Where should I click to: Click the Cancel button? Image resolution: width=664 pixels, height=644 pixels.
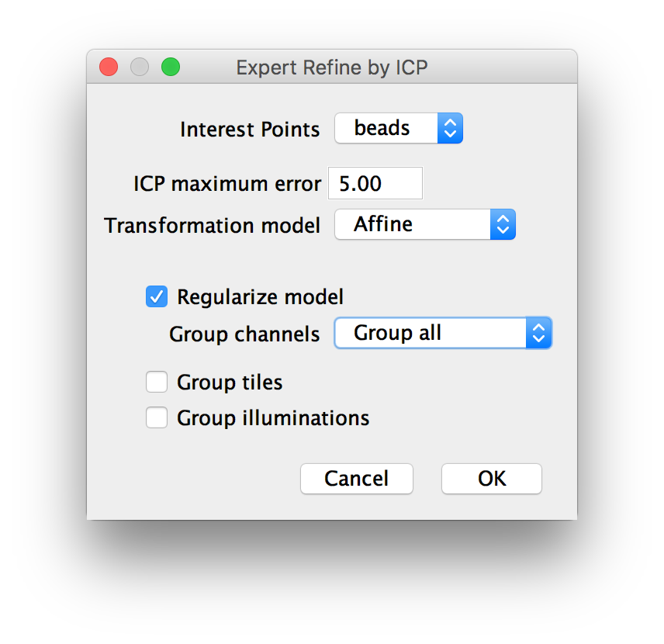pyautogui.click(x=357, y=479)
